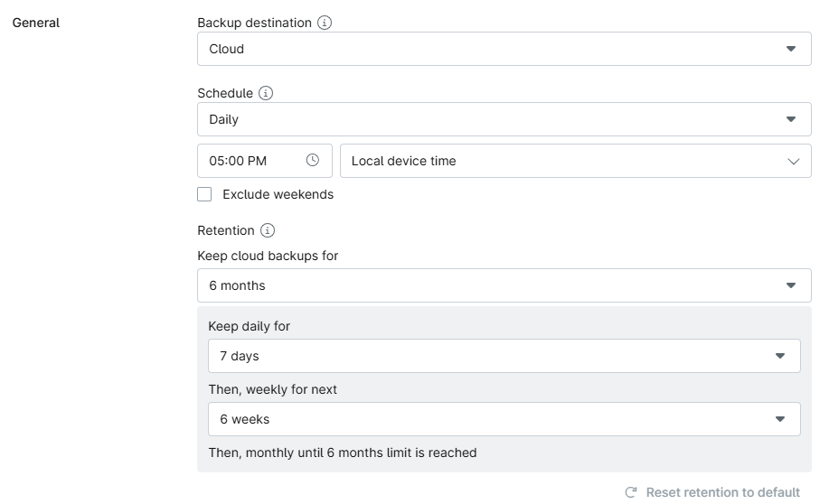Click the Exclude weekends label text
829x504 pixels.
click(x=278, y=194)
